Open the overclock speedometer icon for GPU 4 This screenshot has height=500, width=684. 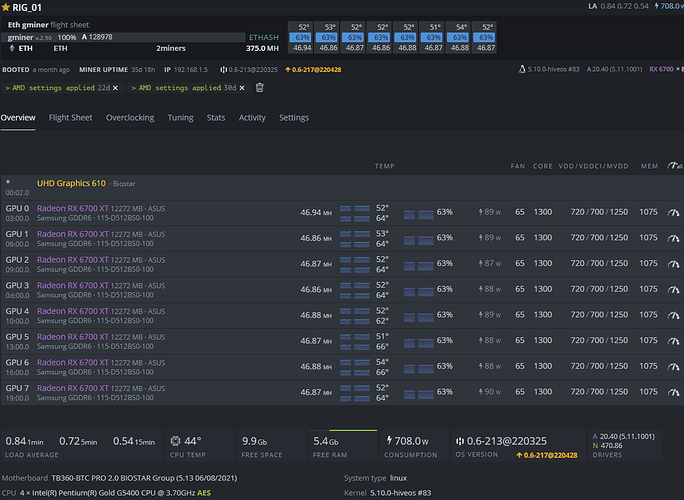tap(674, 315)
